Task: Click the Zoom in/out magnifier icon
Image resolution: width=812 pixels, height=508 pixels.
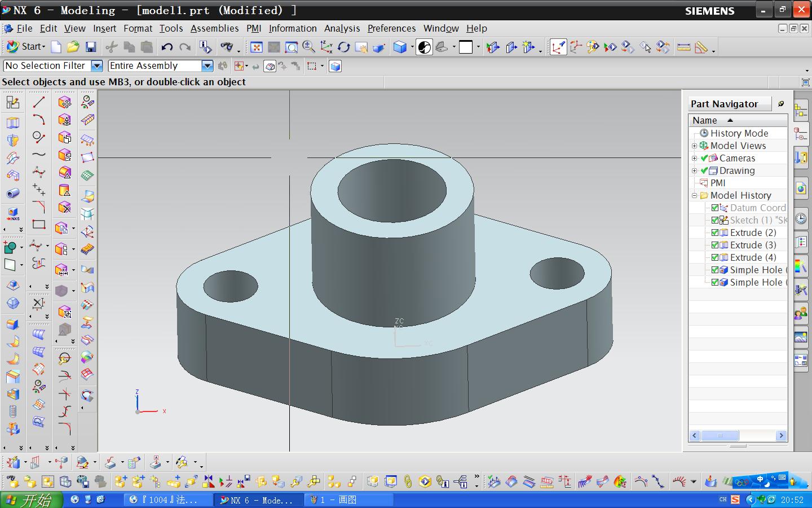Action: click(308, 47)
